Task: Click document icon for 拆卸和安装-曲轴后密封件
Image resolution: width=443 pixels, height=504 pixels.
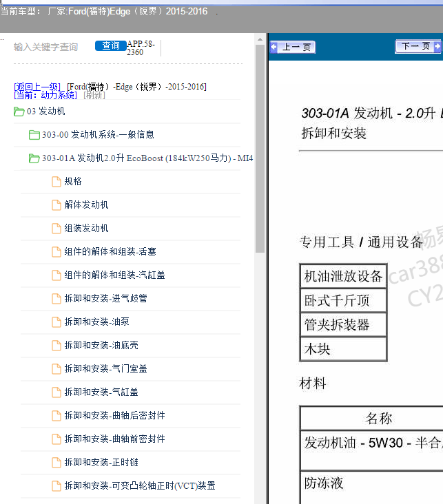Action: 56,416
